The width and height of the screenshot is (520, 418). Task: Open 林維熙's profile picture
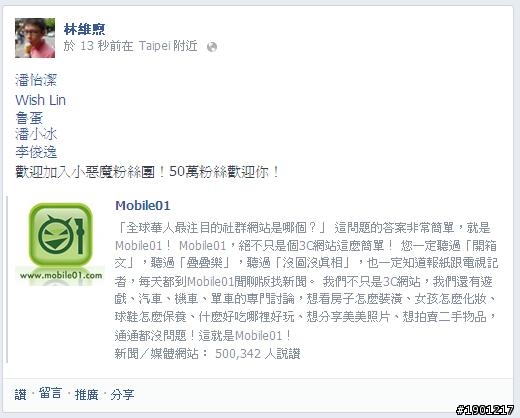pos(35,38)
